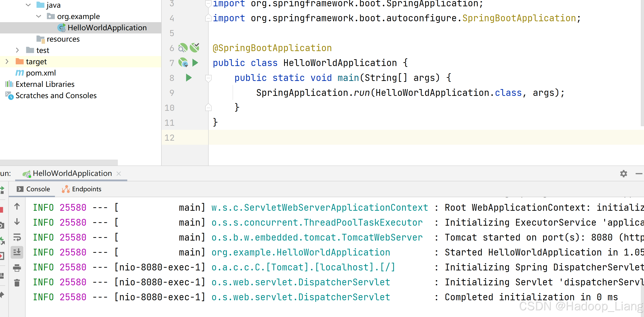Click the print console output icon
Screen dimensions: 644x317
point(17,268)
